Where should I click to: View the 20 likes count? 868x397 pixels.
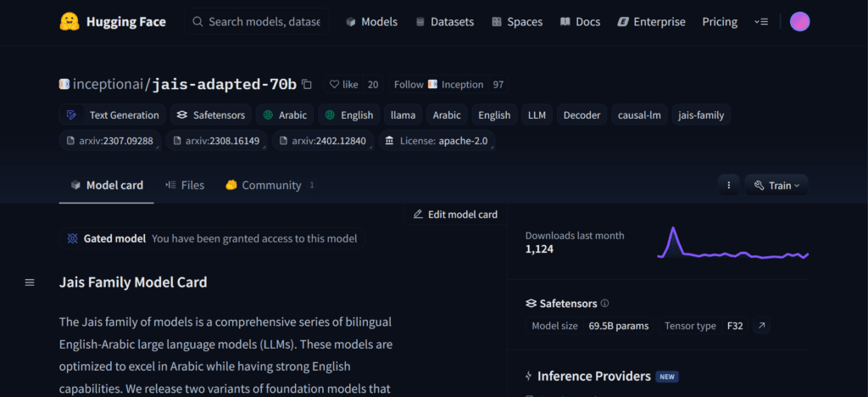[x=373, y=84]
